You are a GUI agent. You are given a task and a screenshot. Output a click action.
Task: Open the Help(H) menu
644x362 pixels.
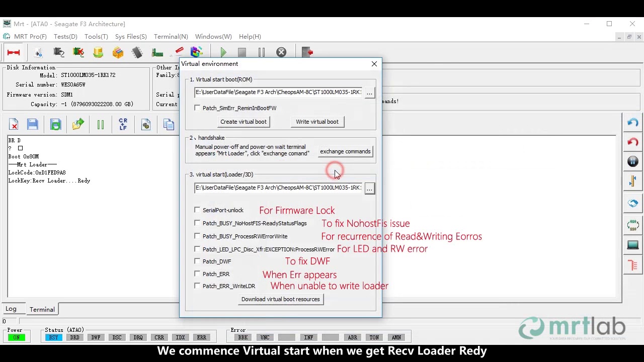(250, 36)
